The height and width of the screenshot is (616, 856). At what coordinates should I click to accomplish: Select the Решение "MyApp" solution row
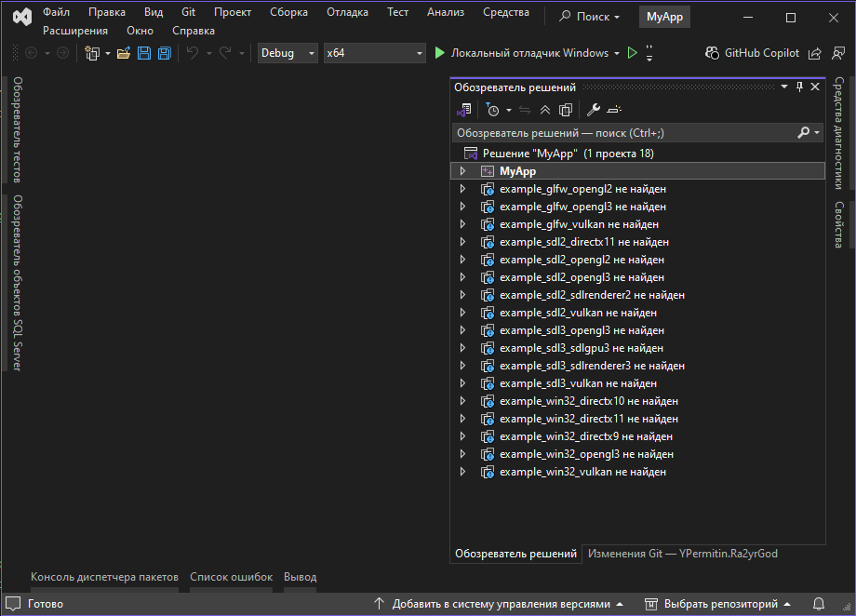point(637,154)
